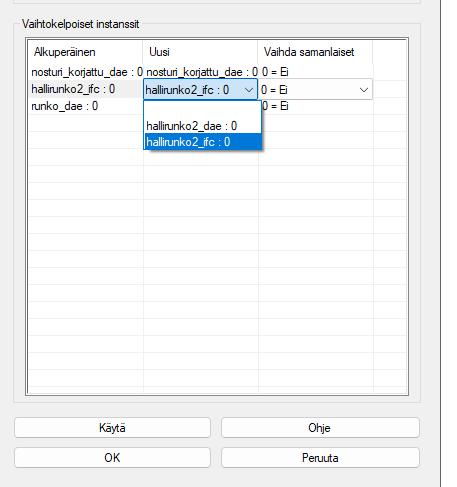This screenshot has width=457, height=487.
Task: Open help via the Ohje button
Action: click(x=320, y=428)
